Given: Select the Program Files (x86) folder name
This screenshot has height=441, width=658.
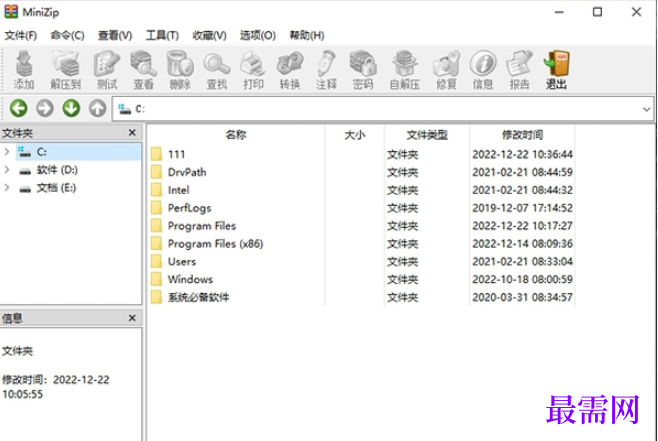Looking at the screenshot, I should [x=215, y=244].
